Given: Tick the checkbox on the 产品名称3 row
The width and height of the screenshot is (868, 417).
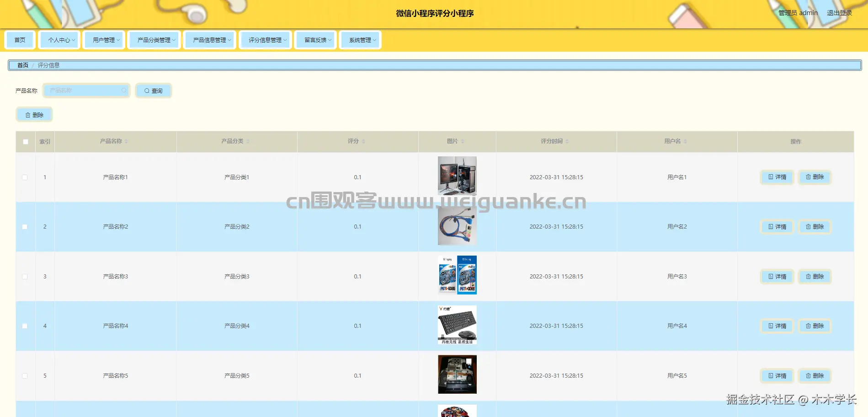Looking at the screenshot, I should point(25,277).
